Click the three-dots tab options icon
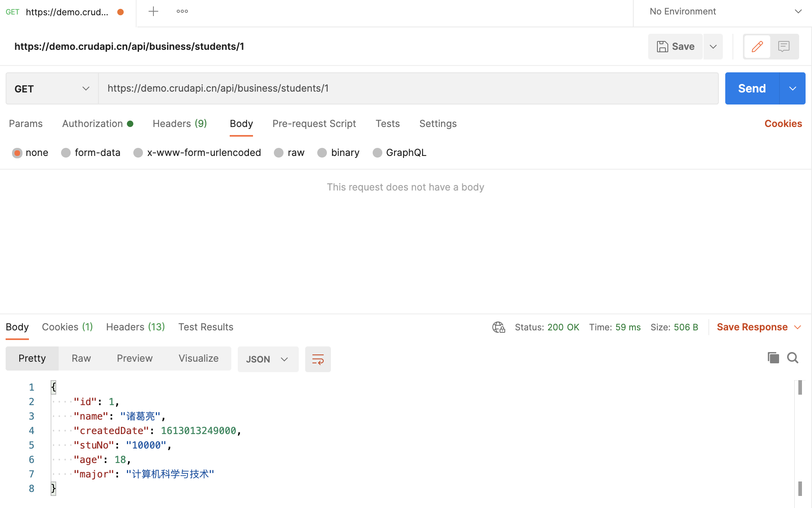Viewport: 812px width, 508px height. [x=182, y=12]
